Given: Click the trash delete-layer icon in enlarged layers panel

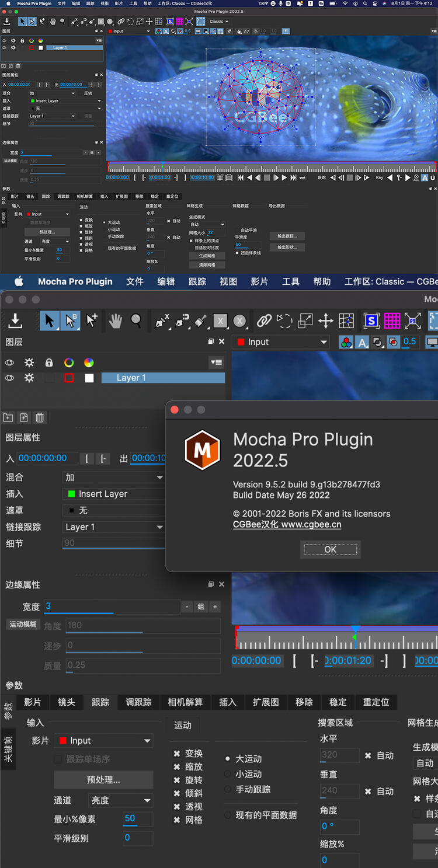Looking at the screenshot, I should [40, 417].
